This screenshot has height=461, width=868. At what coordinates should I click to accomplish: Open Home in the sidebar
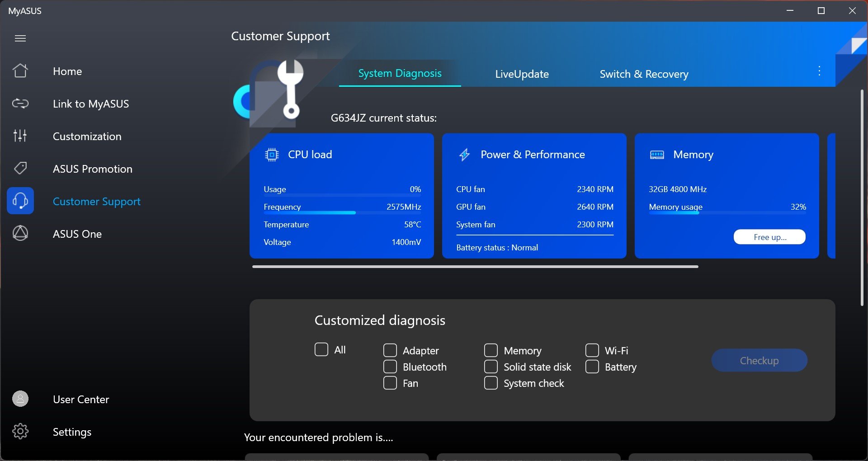click(x=67, y=71)
